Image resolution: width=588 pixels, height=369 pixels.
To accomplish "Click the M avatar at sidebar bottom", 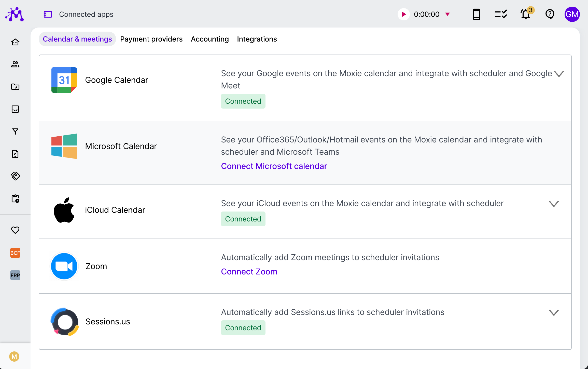I will 14,357.
